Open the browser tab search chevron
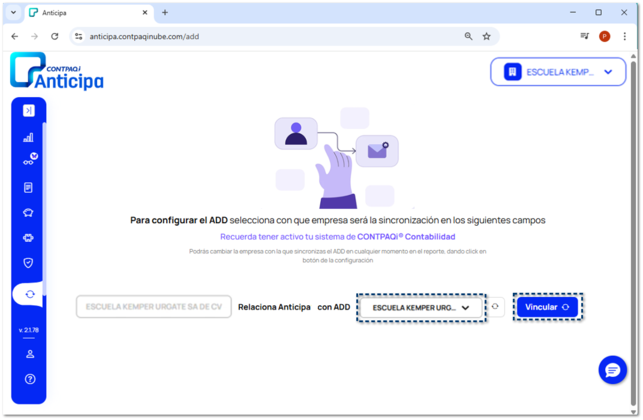643x420 pixels. 13,13
